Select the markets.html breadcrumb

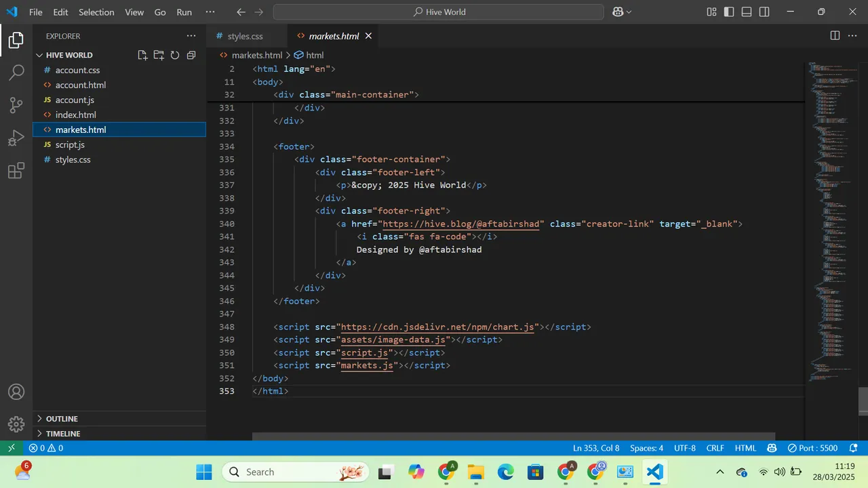[250, 55]
